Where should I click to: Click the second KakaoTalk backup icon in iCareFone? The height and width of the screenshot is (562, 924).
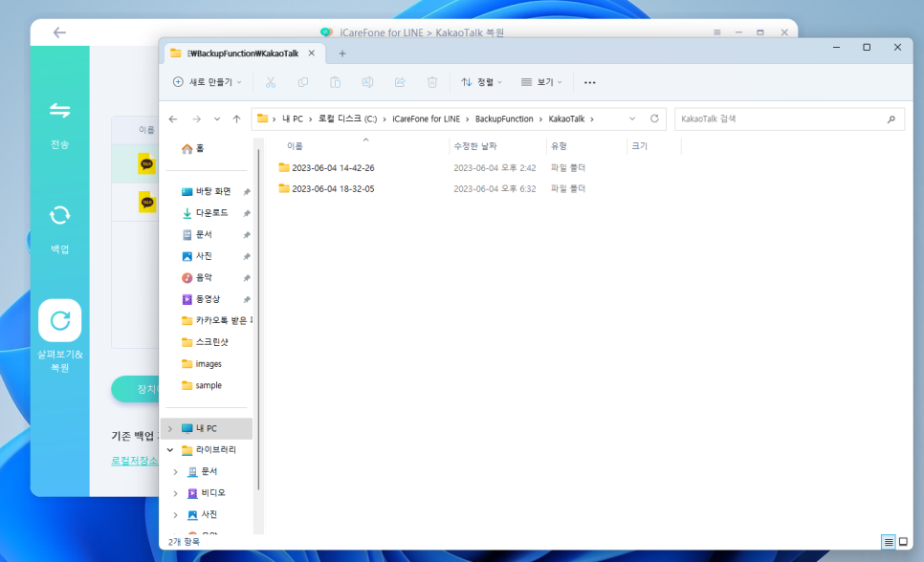click(146, 202)
